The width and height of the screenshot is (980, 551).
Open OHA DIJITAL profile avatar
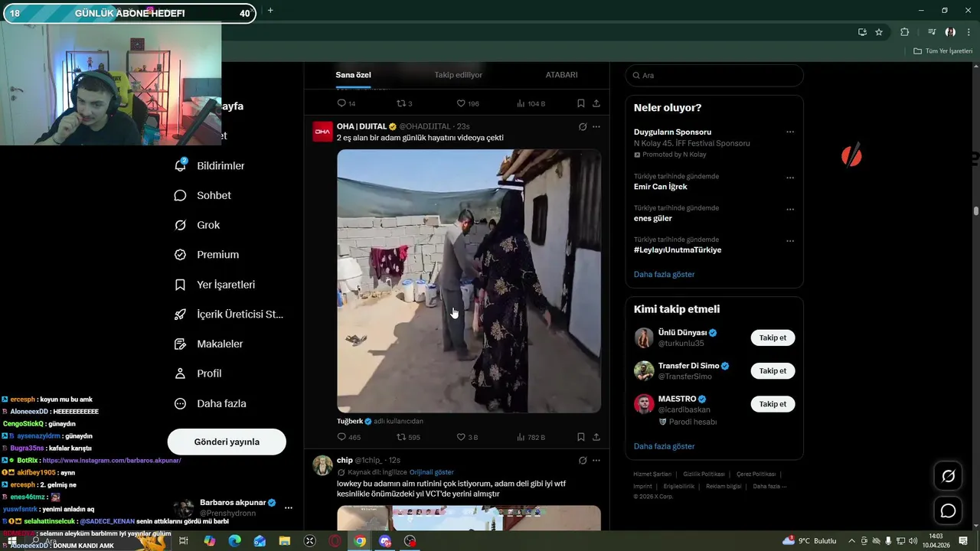pos(323,132)
